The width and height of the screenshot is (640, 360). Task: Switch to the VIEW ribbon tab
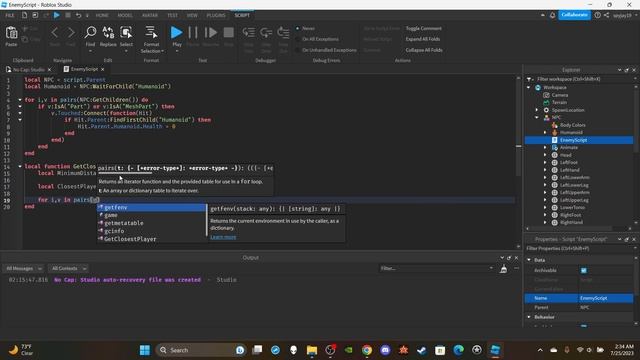click(192, 15)
